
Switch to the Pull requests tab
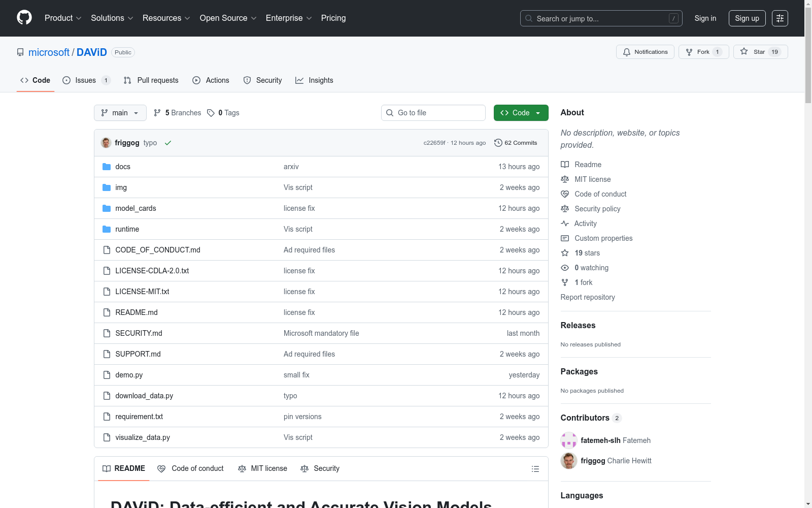[x=151, y=80]
